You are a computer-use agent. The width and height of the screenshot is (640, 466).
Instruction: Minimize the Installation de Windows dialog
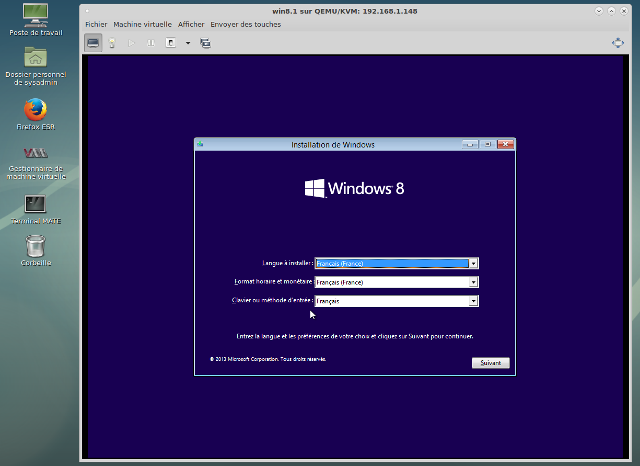pos(470,144)
